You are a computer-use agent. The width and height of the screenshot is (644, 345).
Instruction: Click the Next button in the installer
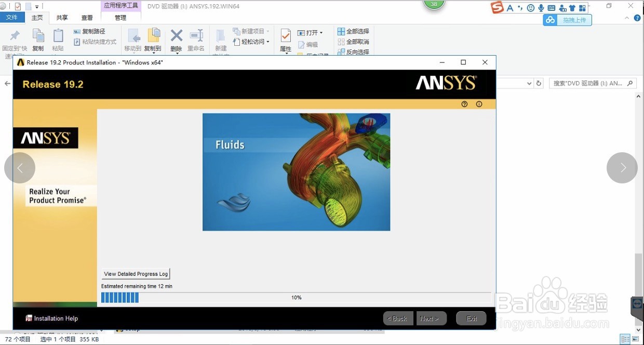point(432,319)
